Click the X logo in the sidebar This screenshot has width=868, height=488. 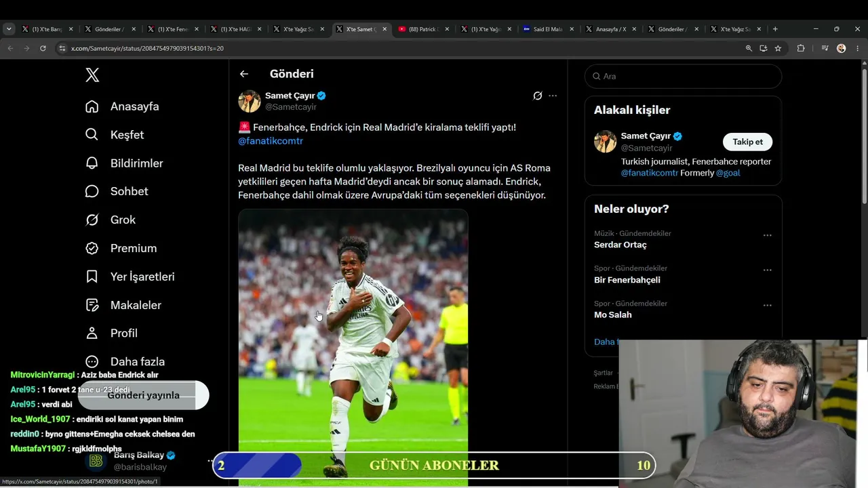point(92,75)
